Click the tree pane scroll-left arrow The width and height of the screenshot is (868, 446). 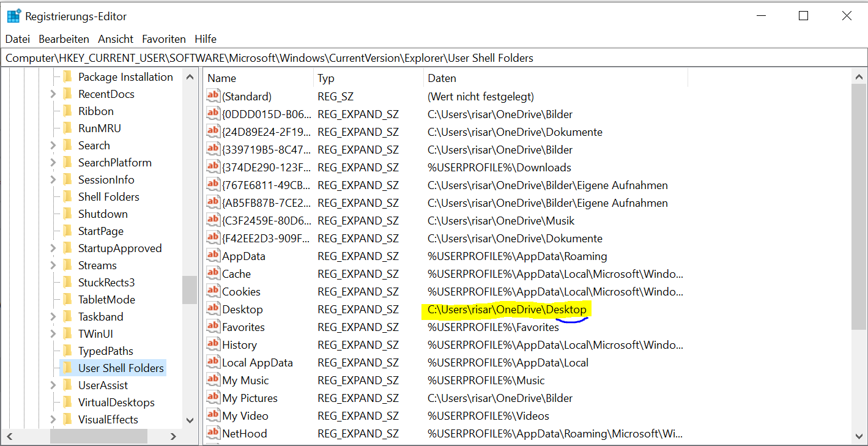pyautogui.click(x=9, y=436)
